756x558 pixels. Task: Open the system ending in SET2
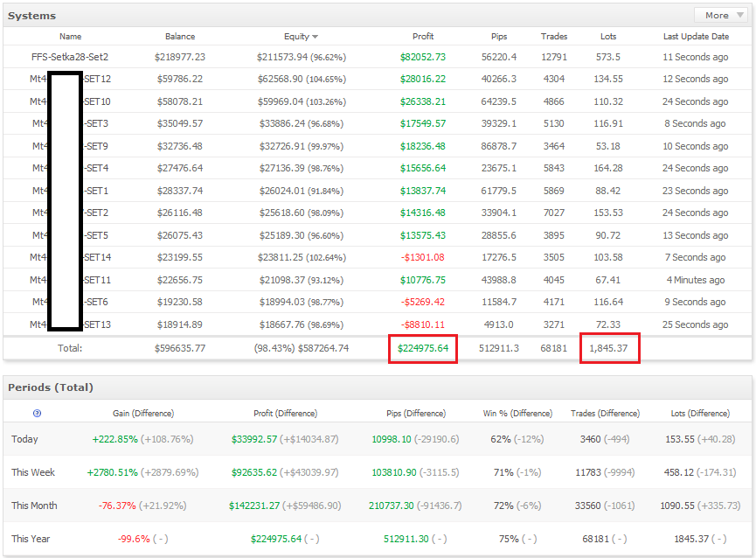[71, 213]
